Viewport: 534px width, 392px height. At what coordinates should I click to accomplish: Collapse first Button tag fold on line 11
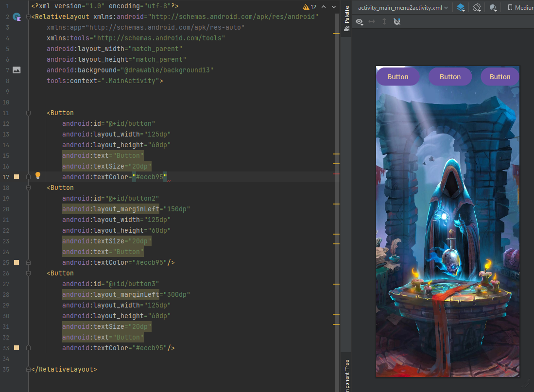pyautogui.click(x=28, y=113)
